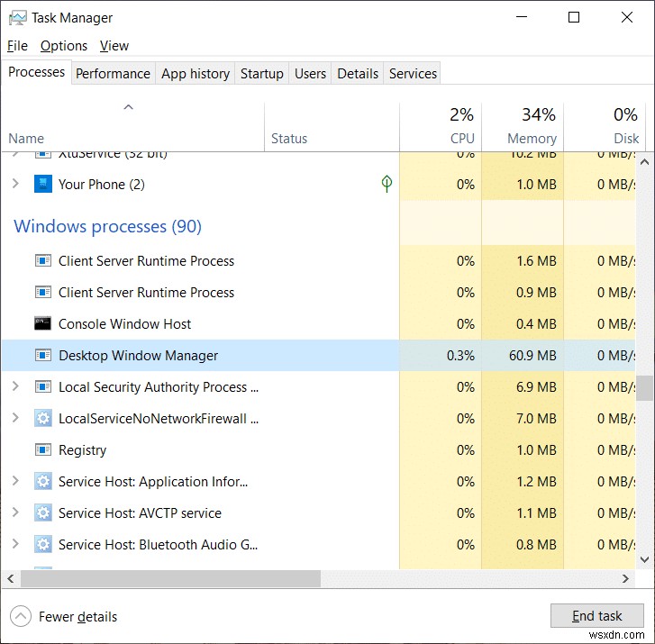This screenshot has height=644, width=655.
Task: Click the vertical scrollbar up arrow
Action: click(644, 161)
